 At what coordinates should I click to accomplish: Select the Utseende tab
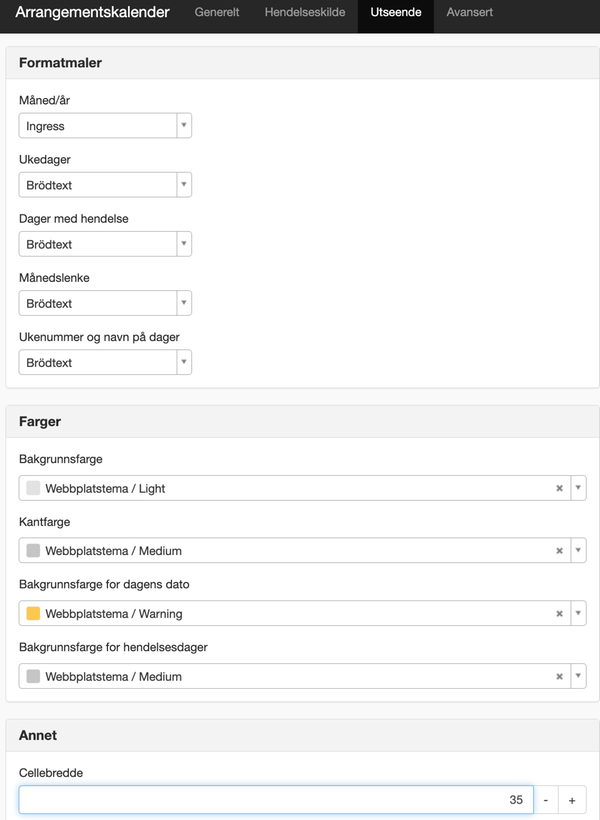(x=395, y=12)
